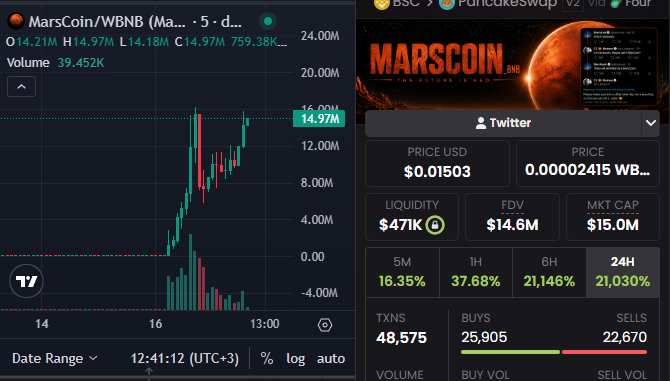Toggle log scale mode
The width and height of the screenshot is (670, 381).
click(x=296, y=358)
